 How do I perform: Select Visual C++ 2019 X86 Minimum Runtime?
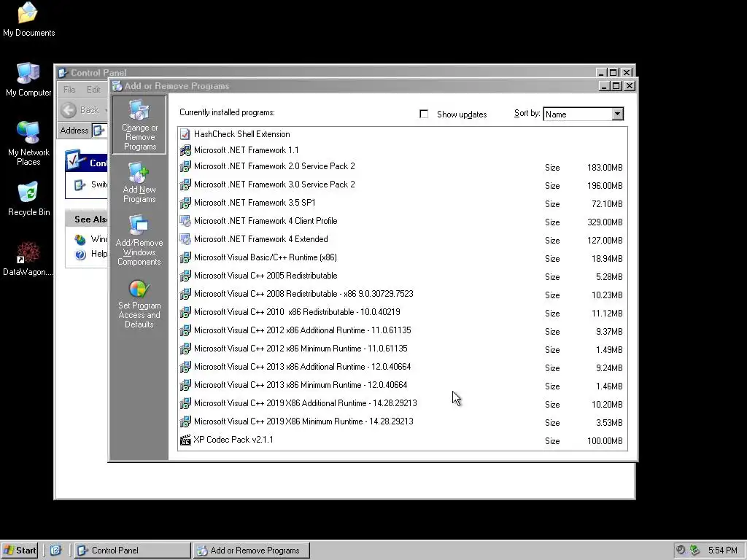(x=403, y=422)
